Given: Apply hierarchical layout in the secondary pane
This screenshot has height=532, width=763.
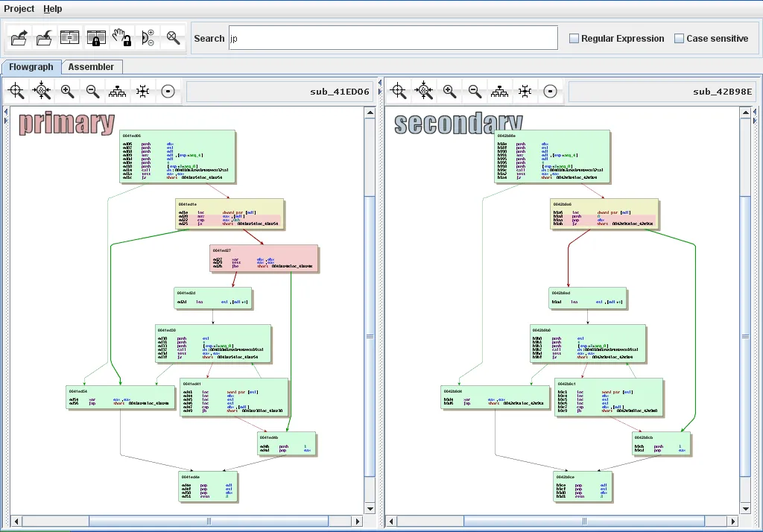Looking at the screenshot, I should tap(500, 91).
